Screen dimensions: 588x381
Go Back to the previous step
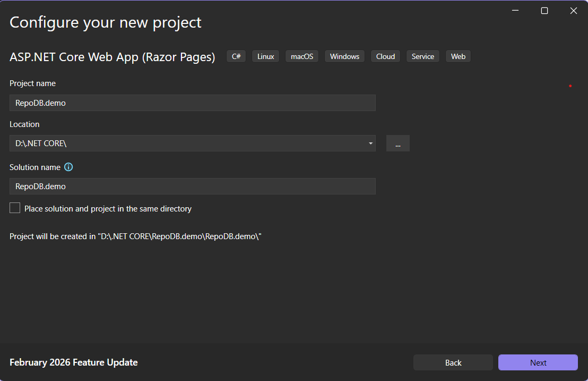point(453,362)
